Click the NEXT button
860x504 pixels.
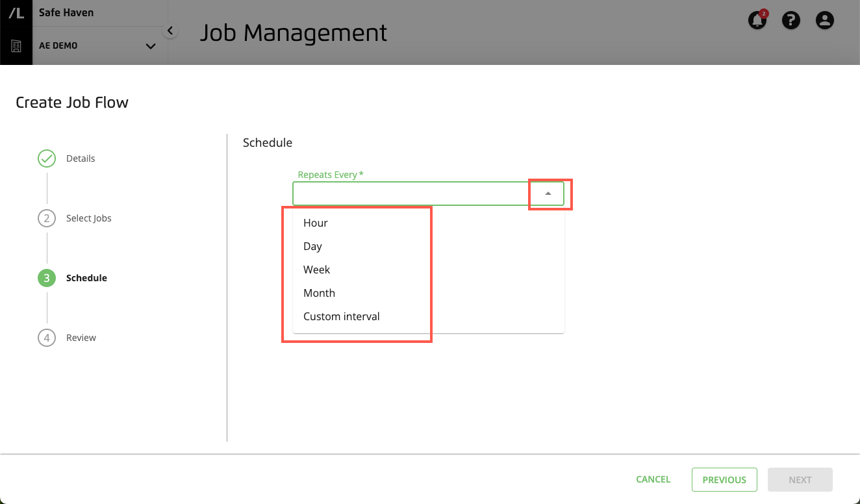(800, 479)
